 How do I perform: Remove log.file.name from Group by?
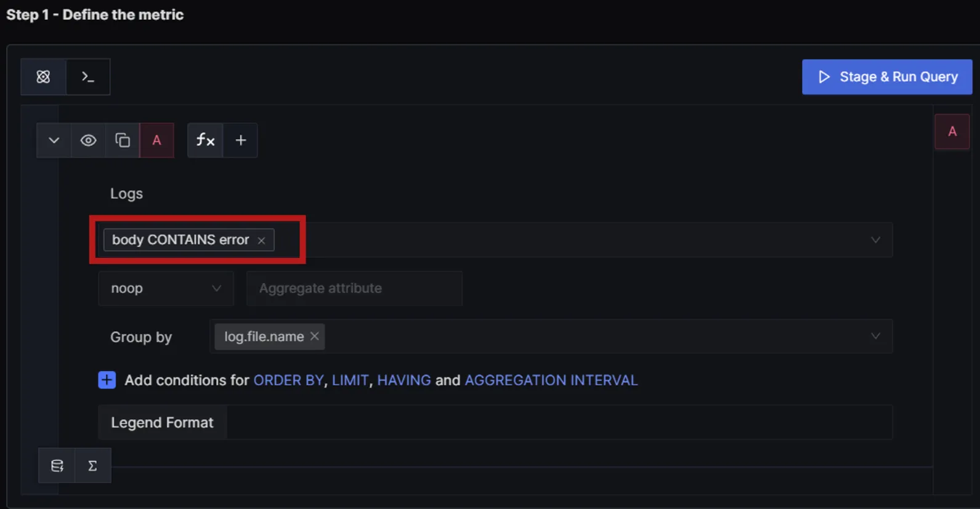click(315, 336)
